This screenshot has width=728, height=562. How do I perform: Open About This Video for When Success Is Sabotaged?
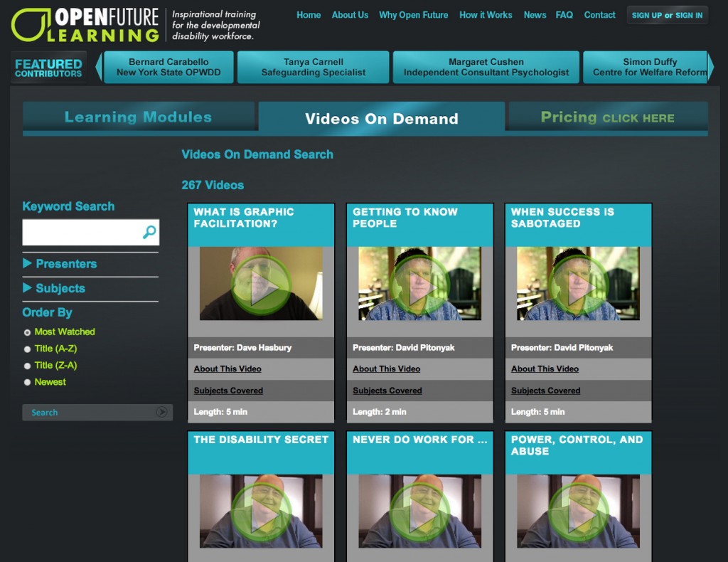click(545, 369)
